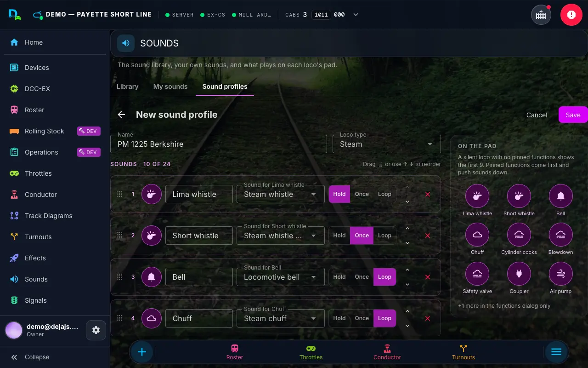Open Effects from the sidebar
Viewport: 588px width, 368px height.
click(x=55, y=258)
